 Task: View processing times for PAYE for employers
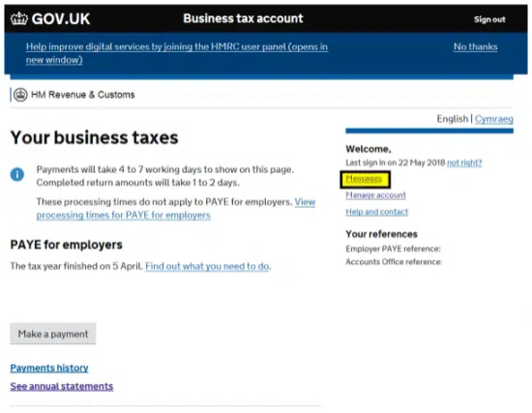click(x=176, y=209)
